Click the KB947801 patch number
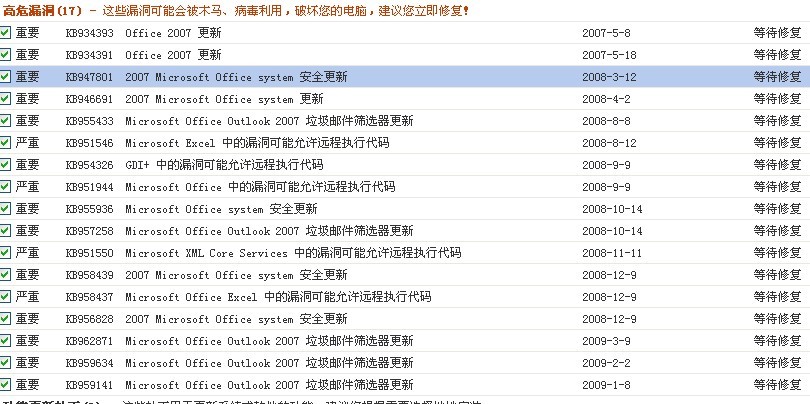 (x=89, y=77)
